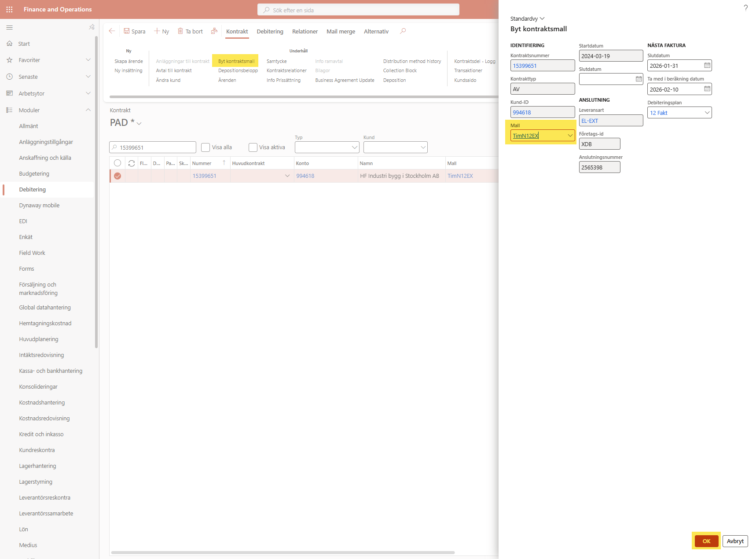Click the horizontal scrollbar under the grid
This screenshot has width=756, height=559.
tap(283, 552)
